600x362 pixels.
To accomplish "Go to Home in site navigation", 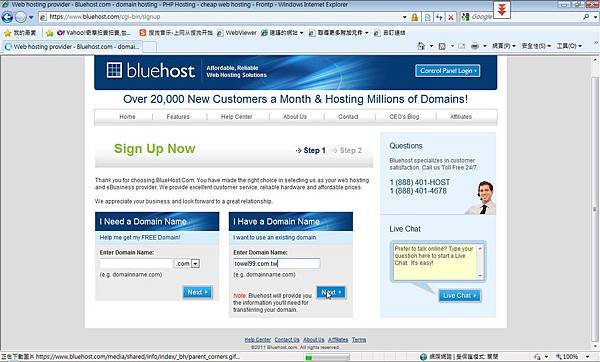I will coord(127,117).
